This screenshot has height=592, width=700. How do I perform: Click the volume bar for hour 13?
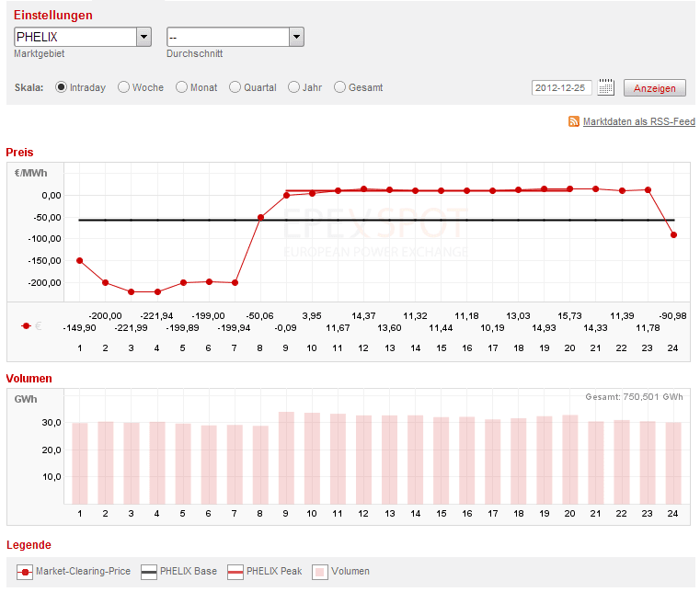tap(390, 460)
